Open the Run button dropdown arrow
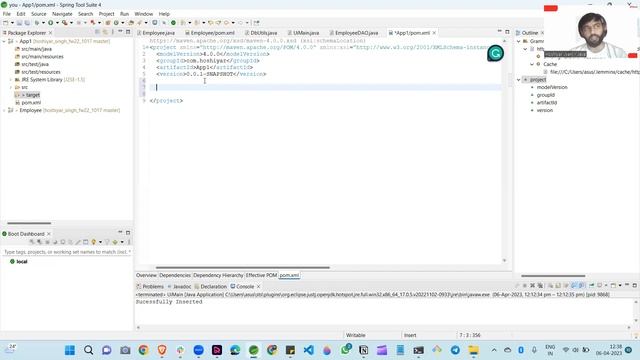This screenshot has height=360, width=640. click(57, 23)
